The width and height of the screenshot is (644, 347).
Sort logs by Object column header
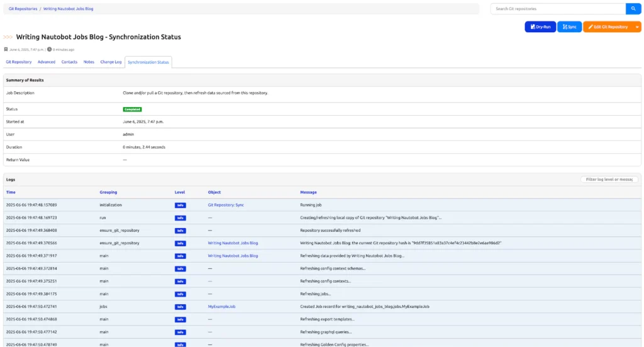pyautogui.click(x=214, y=192)
